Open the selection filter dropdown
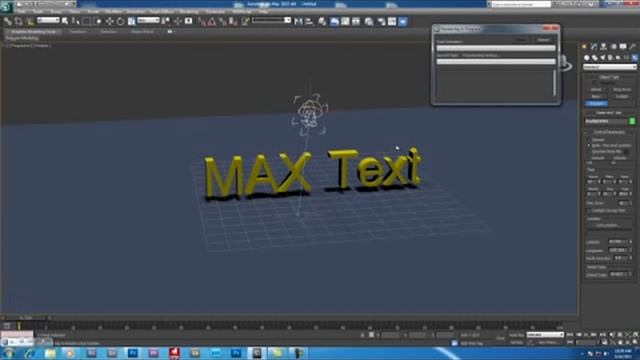This screenshot has width=640, height=360. [48, 20]
